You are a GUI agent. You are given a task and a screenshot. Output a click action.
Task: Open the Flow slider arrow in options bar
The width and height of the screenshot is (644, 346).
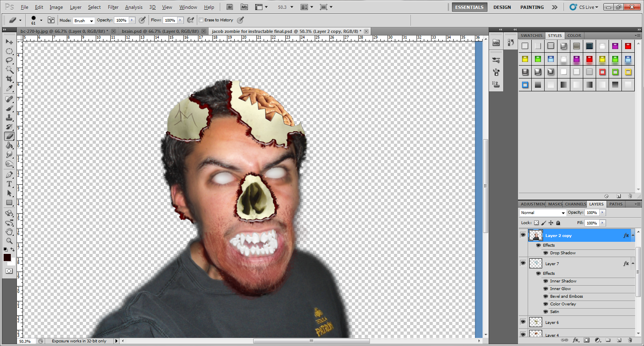coord(180,20)
